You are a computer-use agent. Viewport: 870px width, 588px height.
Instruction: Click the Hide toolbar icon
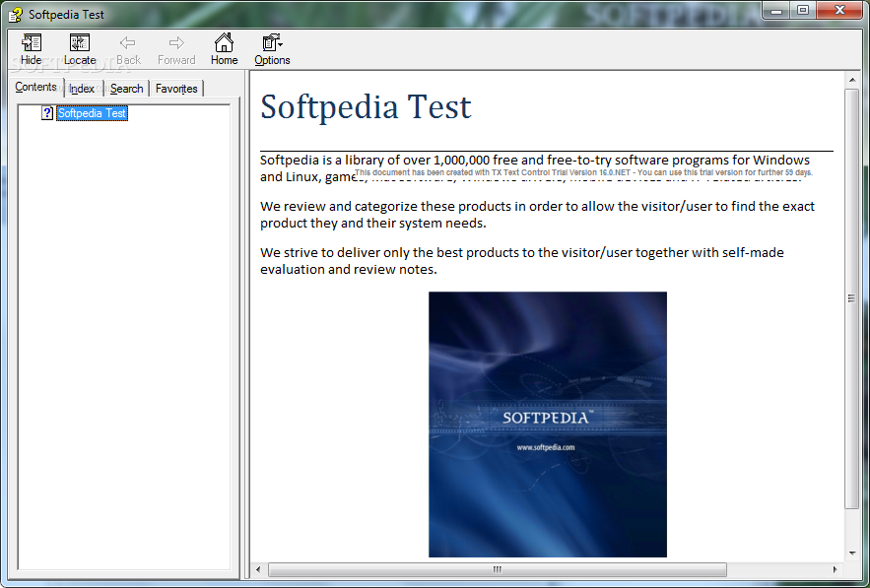[x=32, y=49]
